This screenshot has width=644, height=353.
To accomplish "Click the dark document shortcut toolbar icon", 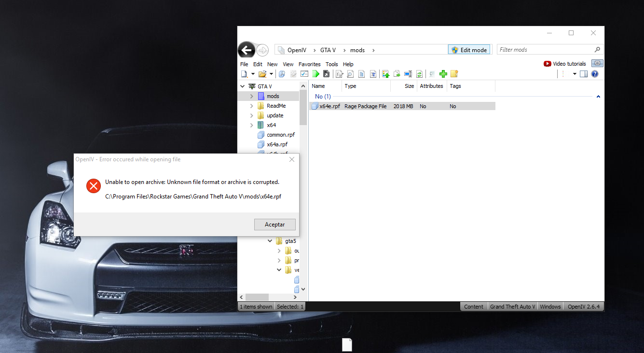I will 327,74.
